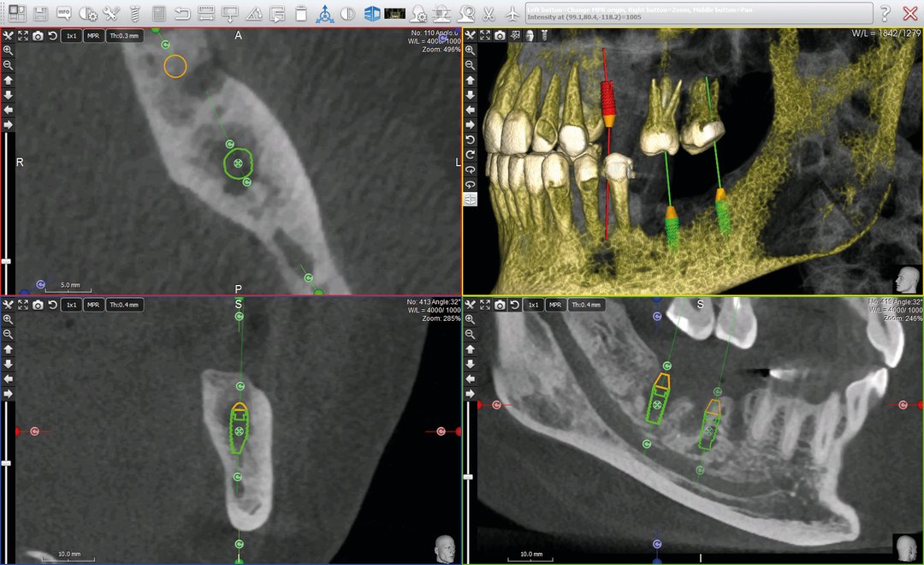Click the trash can delete icon
The image size is (924, 565).
[301, 14]
